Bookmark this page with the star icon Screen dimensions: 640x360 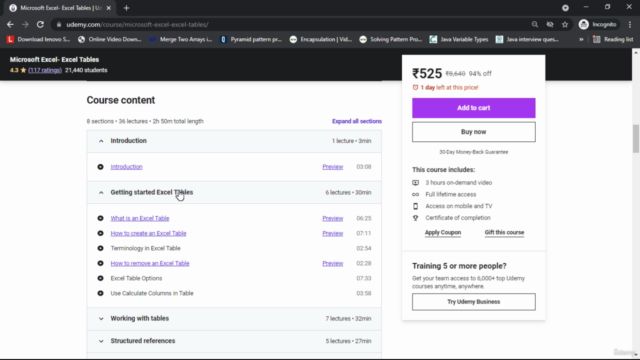pyautogui.click(x=565, y=24)
